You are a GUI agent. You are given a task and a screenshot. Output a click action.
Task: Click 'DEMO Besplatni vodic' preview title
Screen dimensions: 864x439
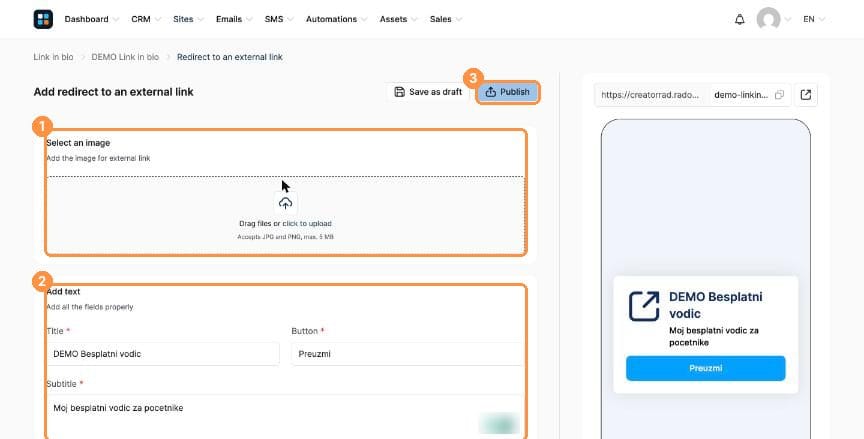(716, 305)
